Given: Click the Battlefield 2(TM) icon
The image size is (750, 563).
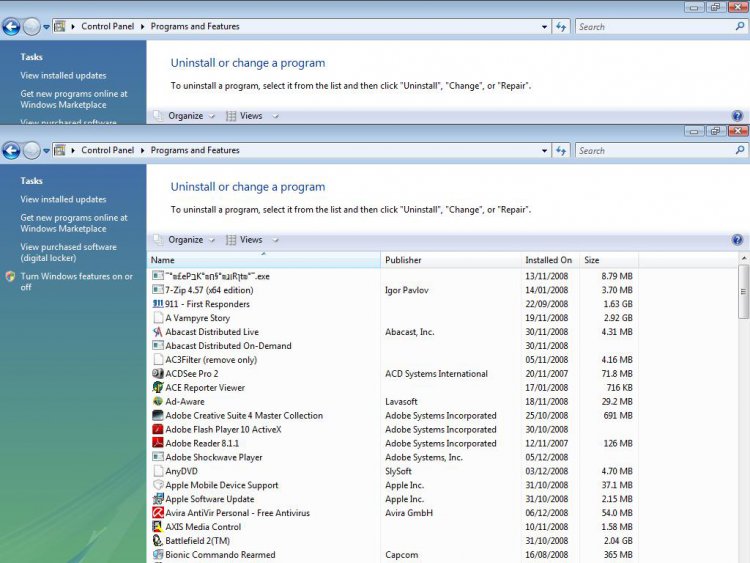Looking at the screenshot, I should click(157, 541).
